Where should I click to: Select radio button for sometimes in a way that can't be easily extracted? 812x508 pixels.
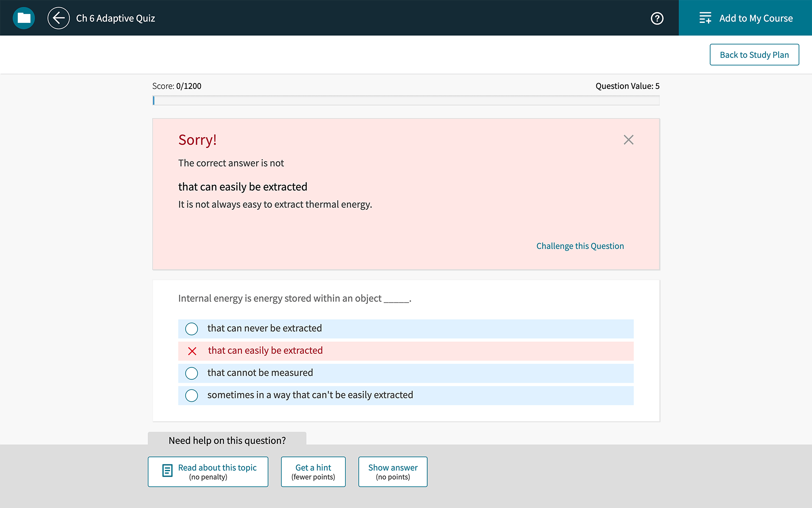tap(192, 395)
